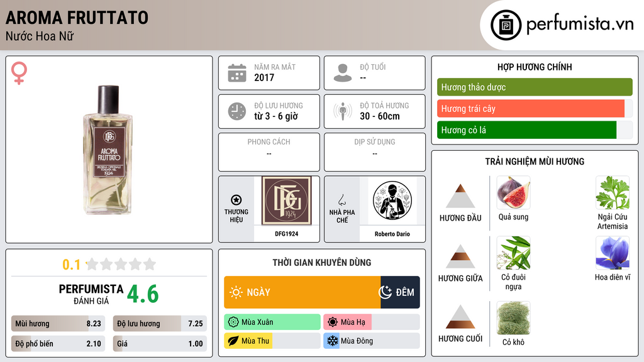The width and height of the screenshot is (644, 362).
Task: Click the Mùa Đông season label
Action: 357,341
